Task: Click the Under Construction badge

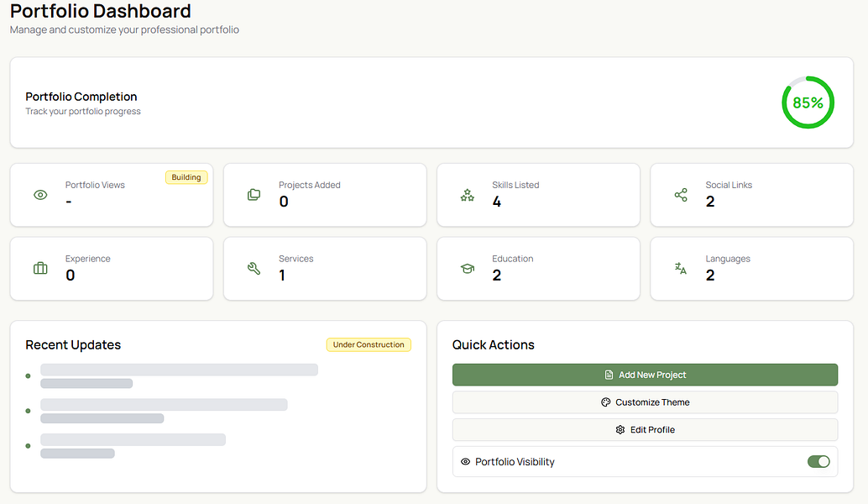Action: pyautogui.click(x=369, y=344)
